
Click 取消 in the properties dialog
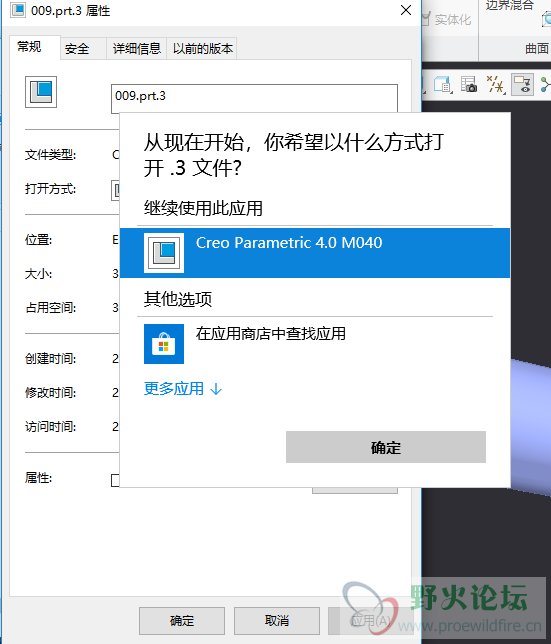(277, 621)
